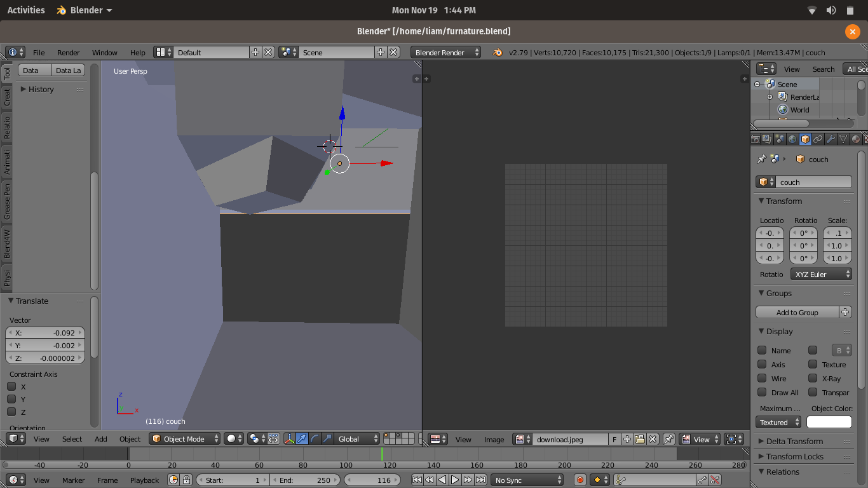Open the Modifiers wrench properties tab
868x488 pixels.
(831, 139)
